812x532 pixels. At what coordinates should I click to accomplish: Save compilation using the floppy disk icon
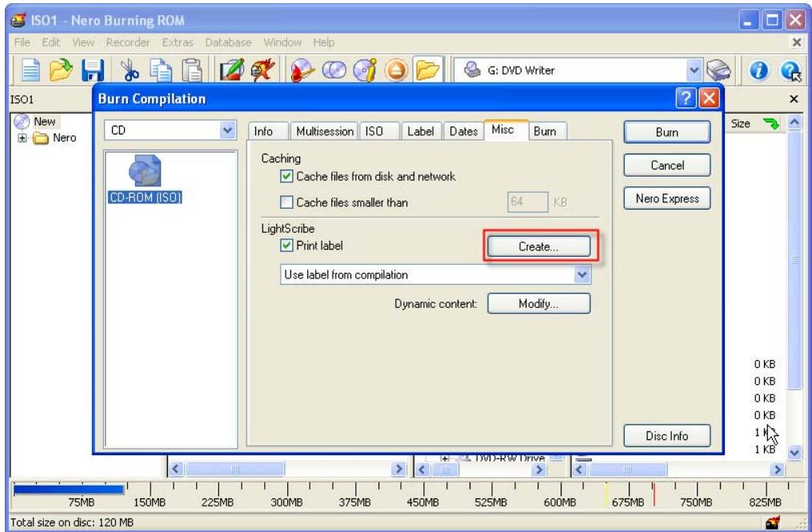93,70
